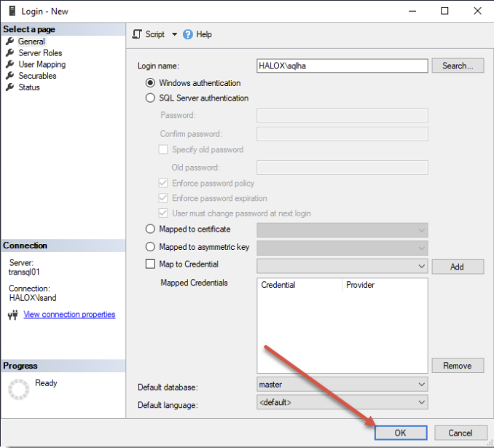
Task: Choose SQL Server authentication option
Action: tap(150, 98)
